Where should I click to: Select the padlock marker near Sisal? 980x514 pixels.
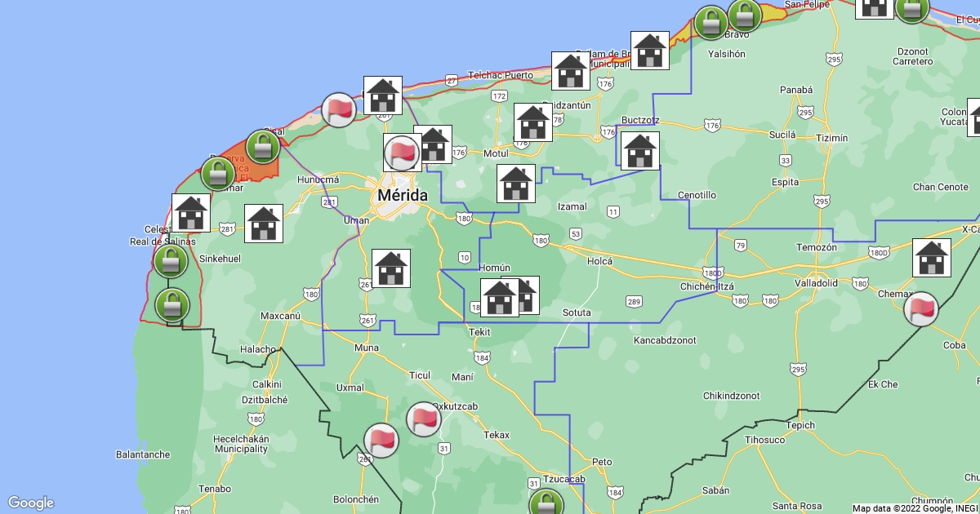click(x=263, y=147)
